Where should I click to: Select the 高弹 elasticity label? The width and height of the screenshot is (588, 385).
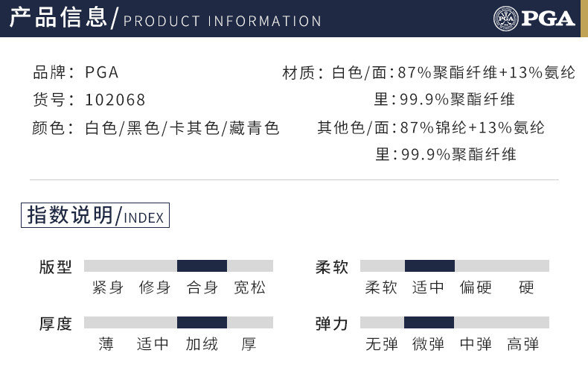523,344
